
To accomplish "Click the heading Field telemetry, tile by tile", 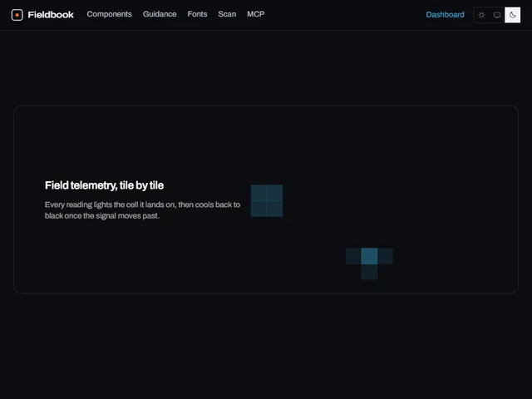I will pyautogui.click(x=104, y=185).
